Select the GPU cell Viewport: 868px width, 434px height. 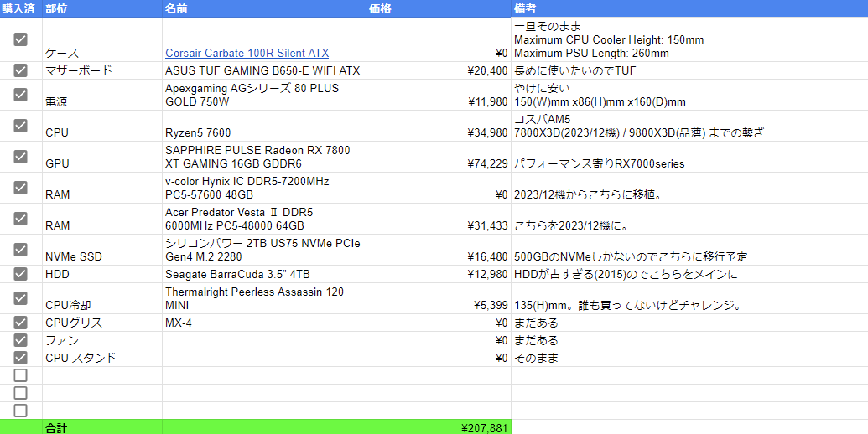102,157
